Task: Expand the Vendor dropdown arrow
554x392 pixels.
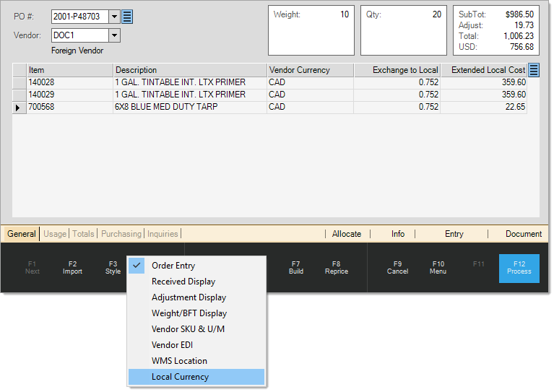Action: (x=114, y=35)
